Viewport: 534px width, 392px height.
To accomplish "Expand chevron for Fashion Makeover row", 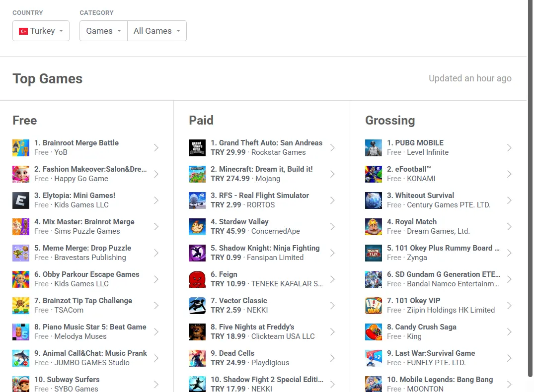I will [x=156, y=174].
